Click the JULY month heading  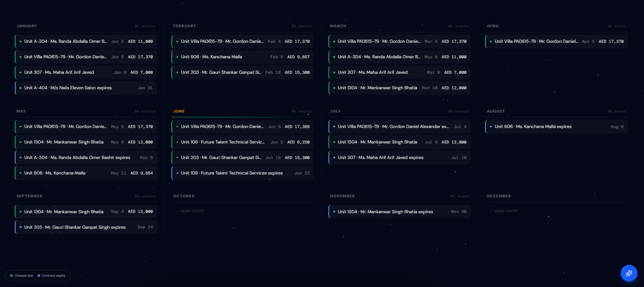335,111
